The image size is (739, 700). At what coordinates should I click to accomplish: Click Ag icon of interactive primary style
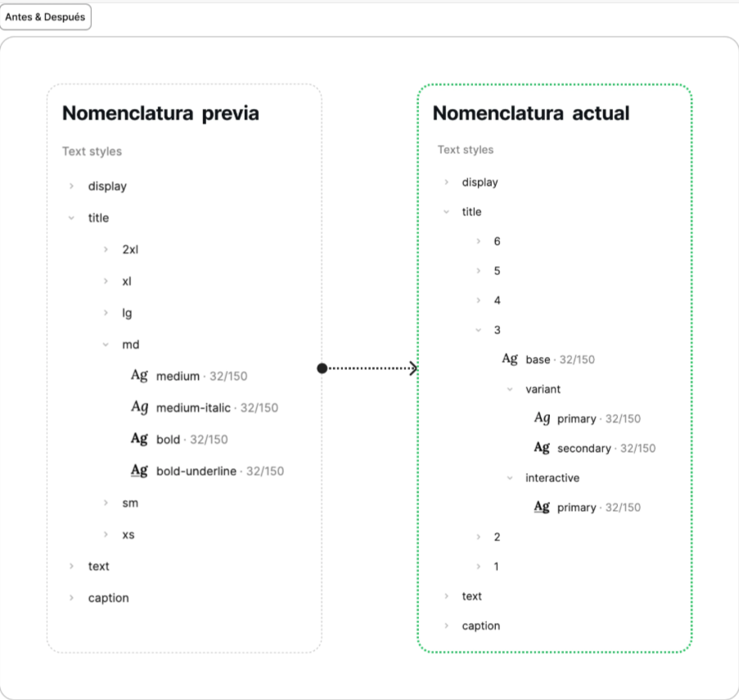coord(542,507)
